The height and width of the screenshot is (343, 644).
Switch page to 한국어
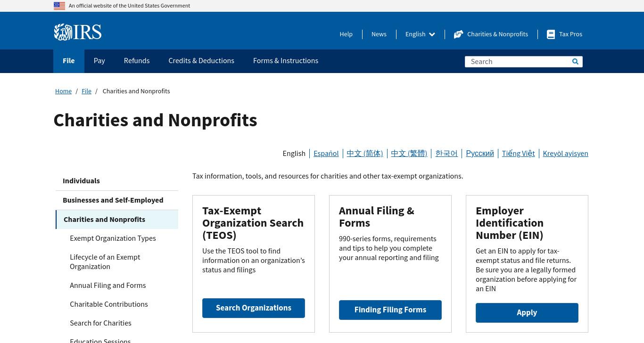click(446, 154)
